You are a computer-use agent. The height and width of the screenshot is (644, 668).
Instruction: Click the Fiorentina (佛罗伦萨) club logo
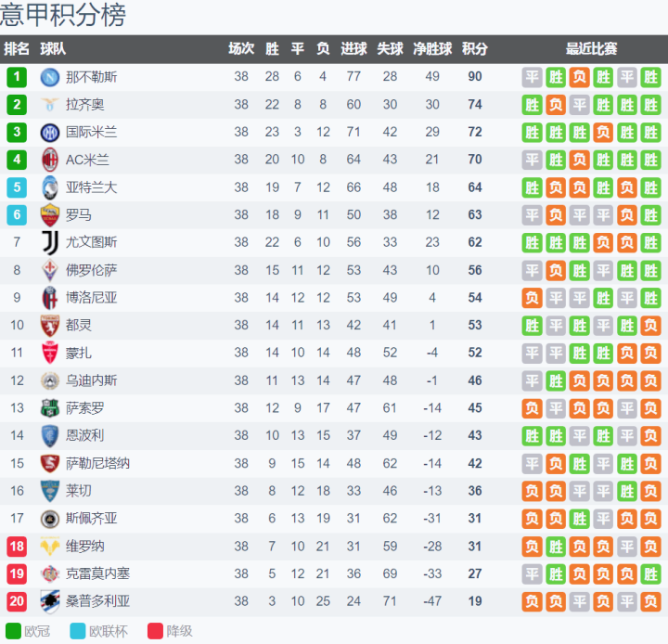click(50, 270)
